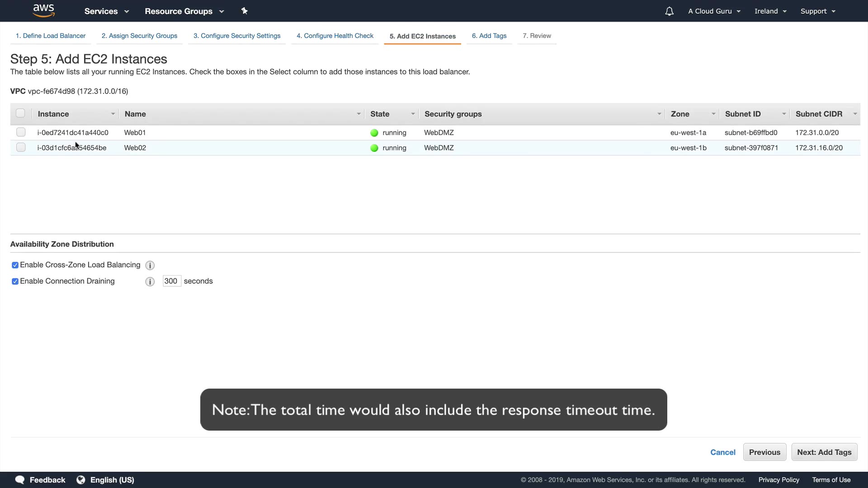The image size is (868, 488).
Task: Open the Security groups column filter arrow
Action: click(659, 114)
